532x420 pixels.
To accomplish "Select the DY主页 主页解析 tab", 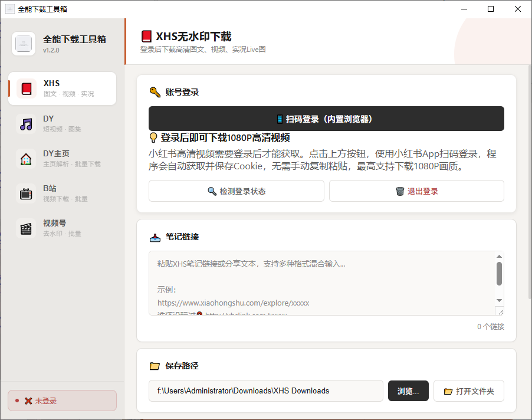I will pyautogui.click(x=63, y=159).
